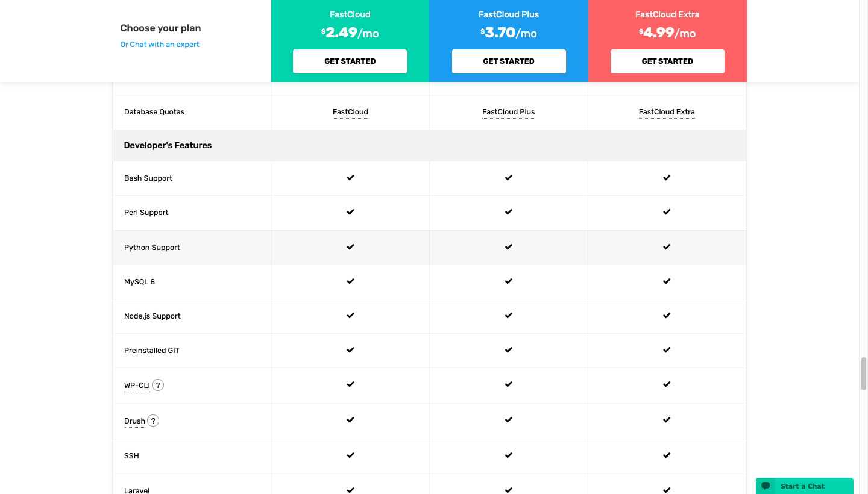Click Preinstalled GIT checkmark under FastCloud
Viewport: 868px width, 494px height.
coord(350,350)
